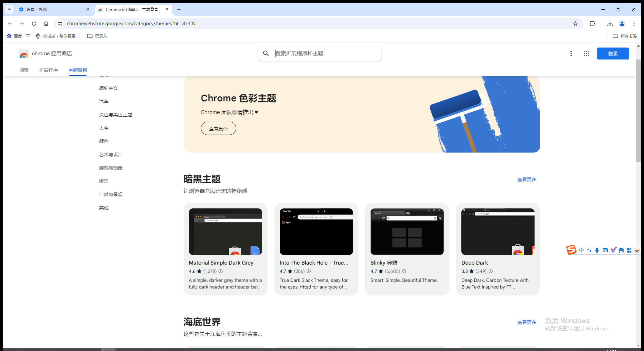Click the 查看集合 button
644x351 pixels.
point(218,128)
